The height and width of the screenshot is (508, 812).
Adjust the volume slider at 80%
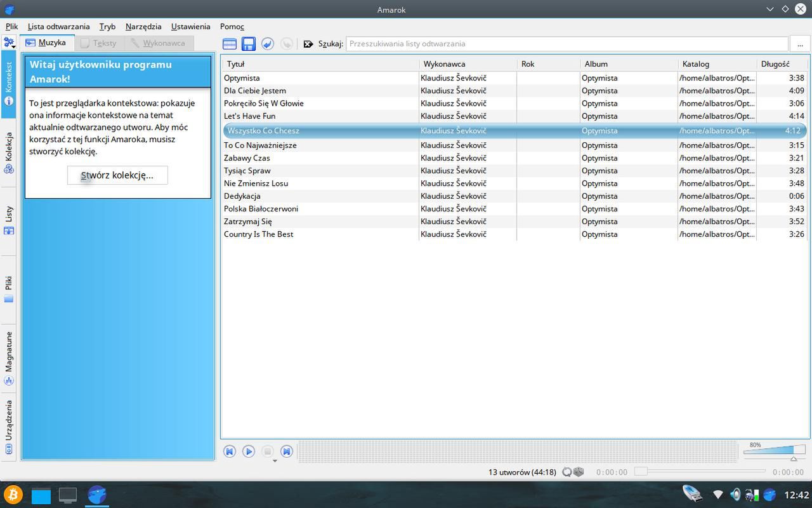click(774, 451)
